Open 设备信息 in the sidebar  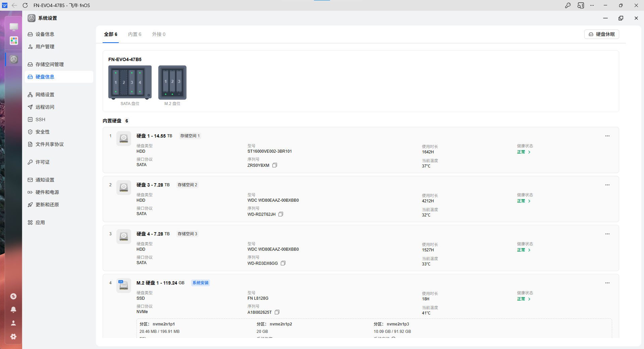point(59,34)
